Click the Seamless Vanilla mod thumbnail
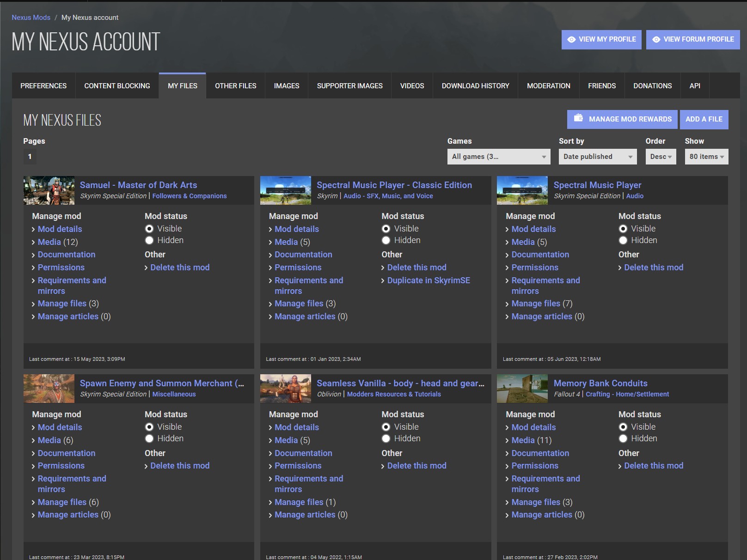747x560 pixels. pyautogui.click(x=286, y=389)
